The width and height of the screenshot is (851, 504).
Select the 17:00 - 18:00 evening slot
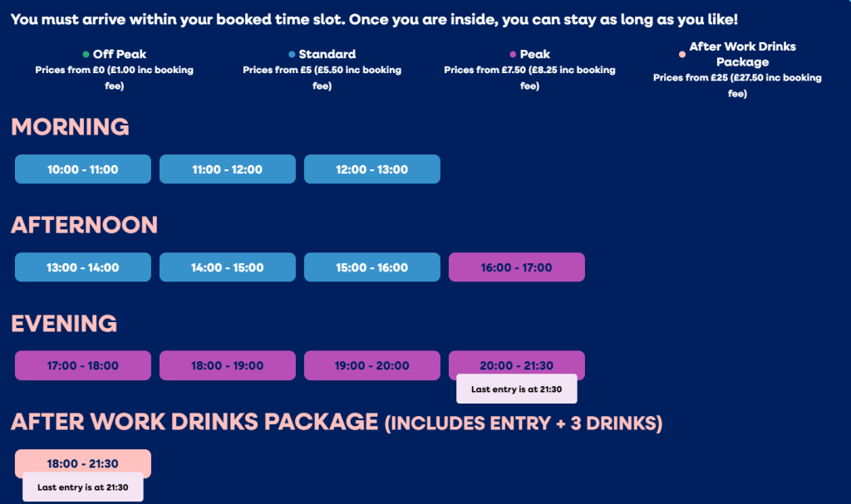click(83, 365)
